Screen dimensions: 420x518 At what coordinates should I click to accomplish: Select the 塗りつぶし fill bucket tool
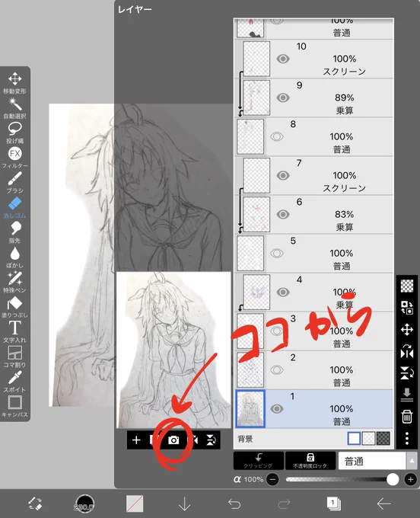pos(14,307)
